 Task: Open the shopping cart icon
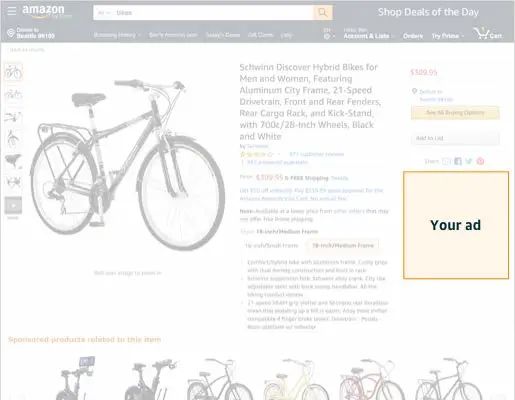click(487, 33)
